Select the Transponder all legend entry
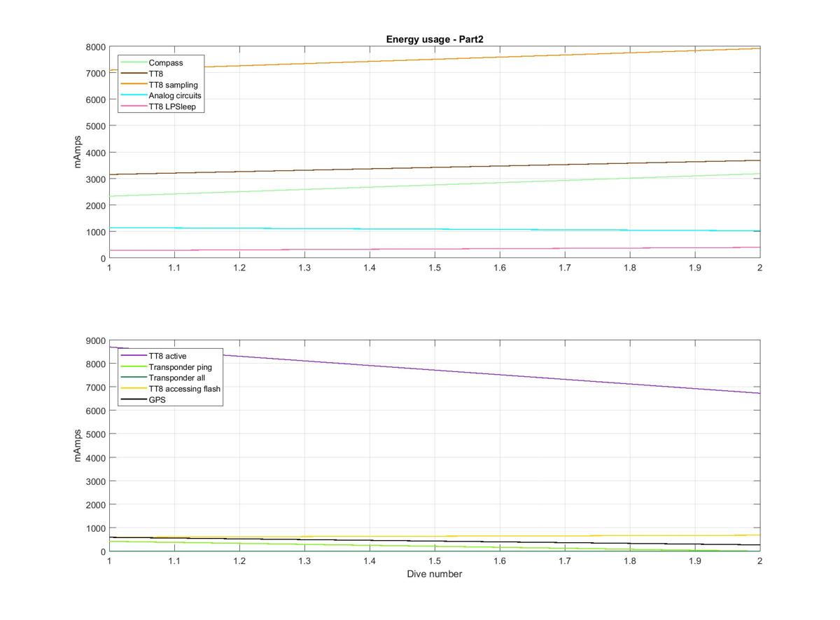 coord(163,378)
